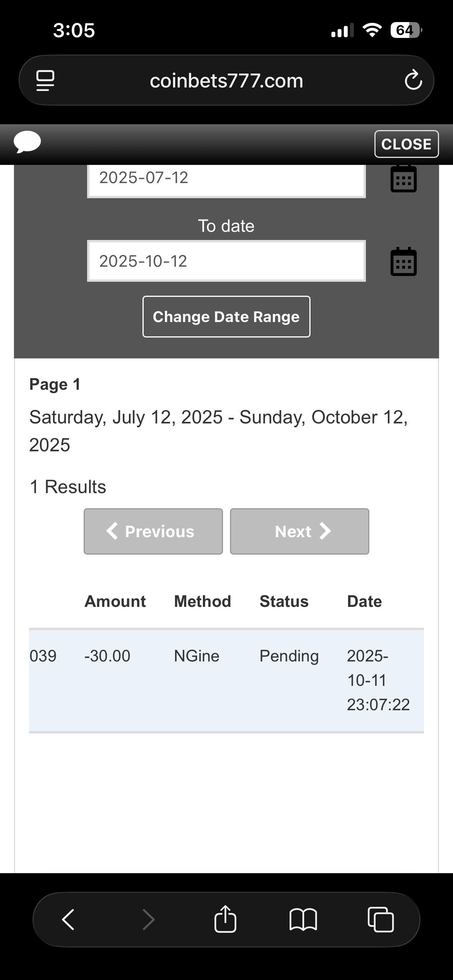Open the From date calendar picker
Screen dimensions: 453x980
(x=403, y=179)
